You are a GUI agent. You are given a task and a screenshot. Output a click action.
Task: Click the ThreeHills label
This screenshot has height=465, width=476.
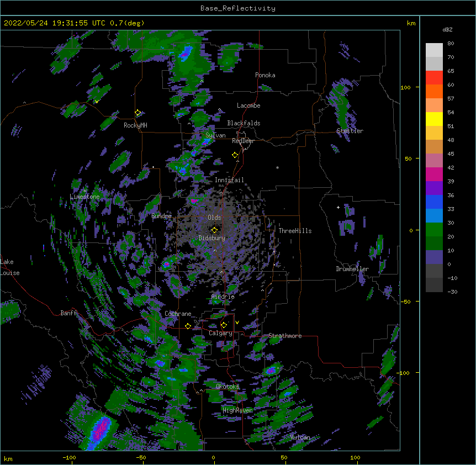point(295,231)
